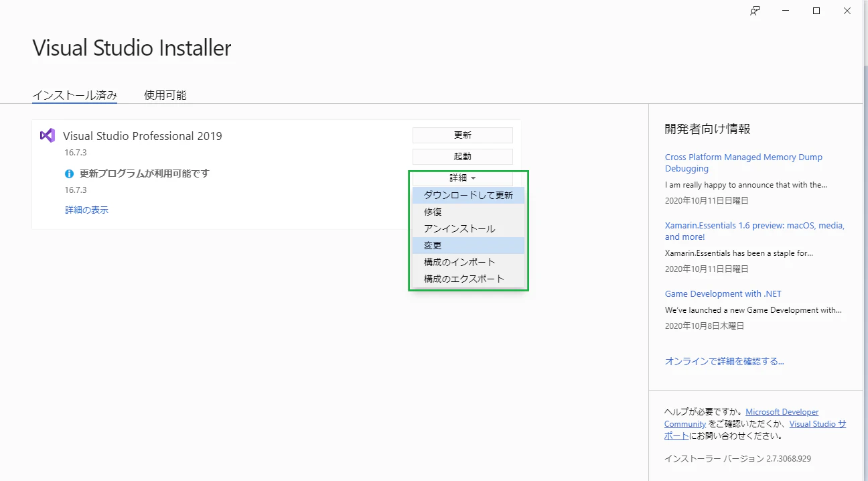Click オンラインで詳細を確認する link

tap(724, 361)
